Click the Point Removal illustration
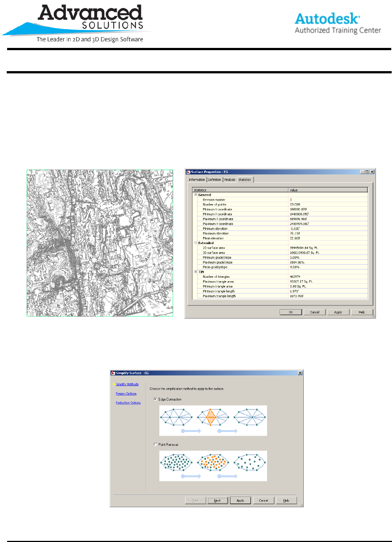392x542 pixels. click(213, 466)
